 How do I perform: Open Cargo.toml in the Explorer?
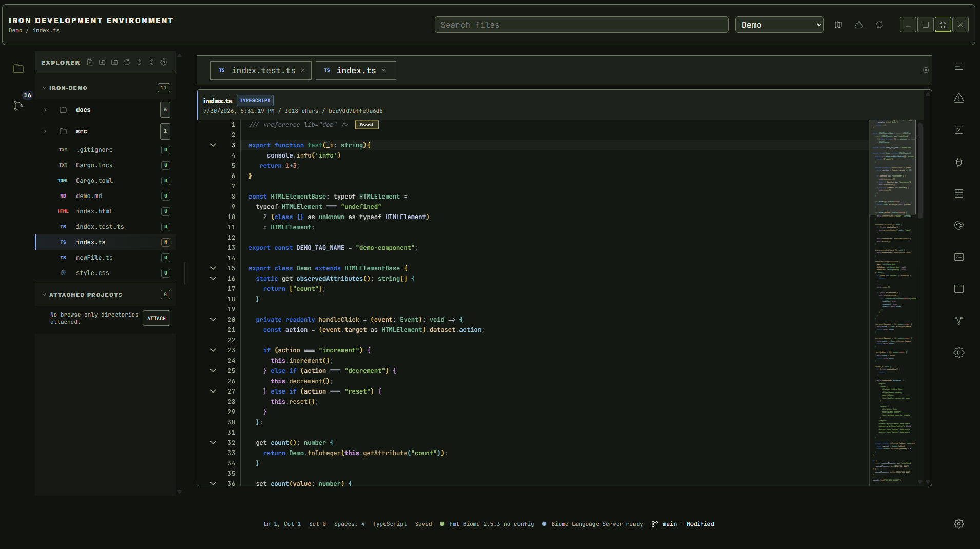coord(105,181)
